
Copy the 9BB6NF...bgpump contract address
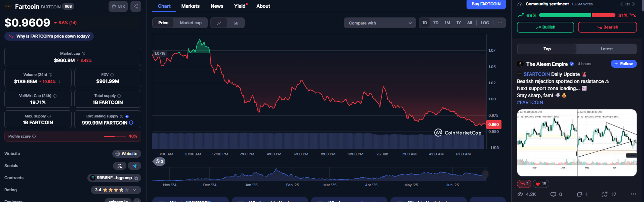point(136,178)
